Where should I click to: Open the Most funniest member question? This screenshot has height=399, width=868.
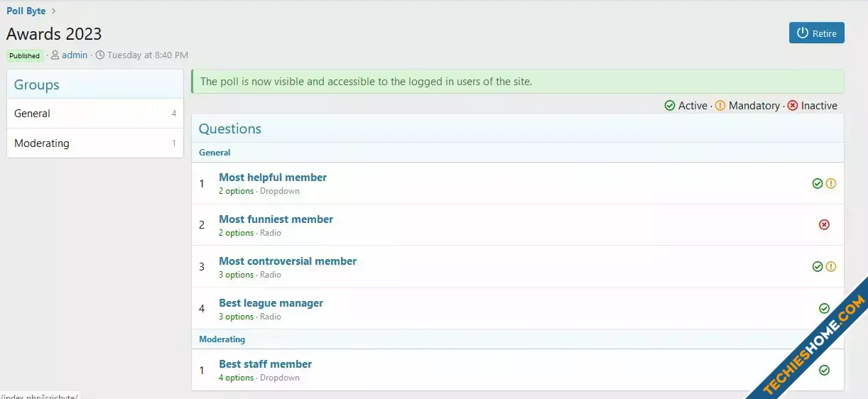[276, 219]
